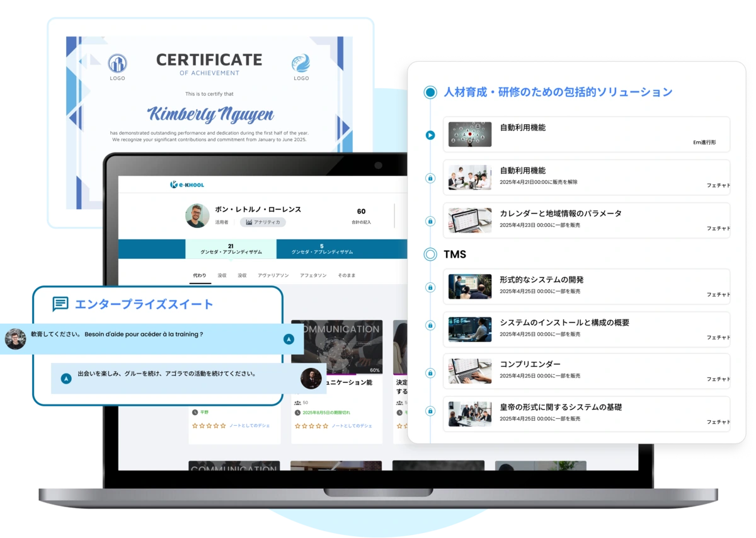
Task: Click the アナリティカ button
Action: (x=263, y=222)
